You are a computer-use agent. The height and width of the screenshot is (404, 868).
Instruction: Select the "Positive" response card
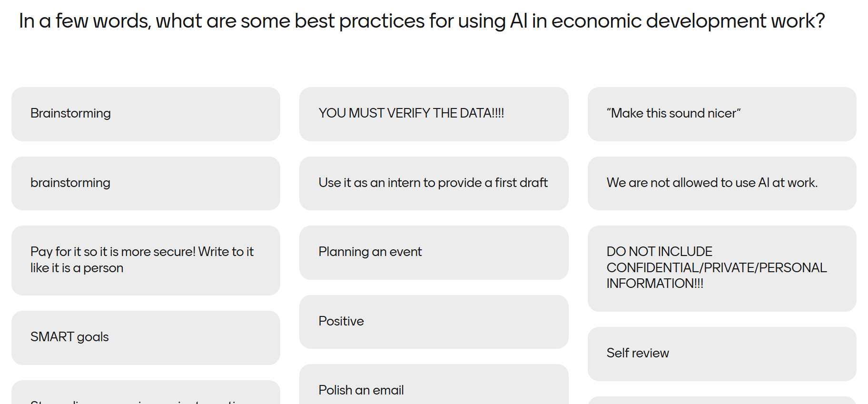[434, 322]
